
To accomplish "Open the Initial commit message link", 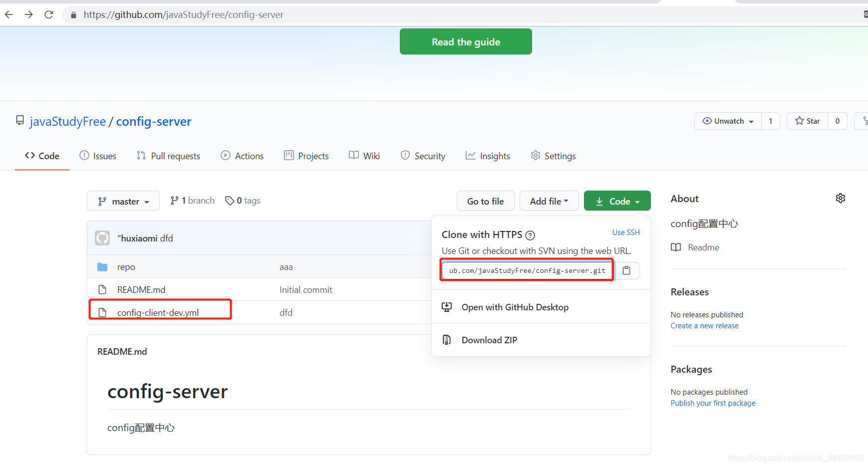I will point(306,290).
